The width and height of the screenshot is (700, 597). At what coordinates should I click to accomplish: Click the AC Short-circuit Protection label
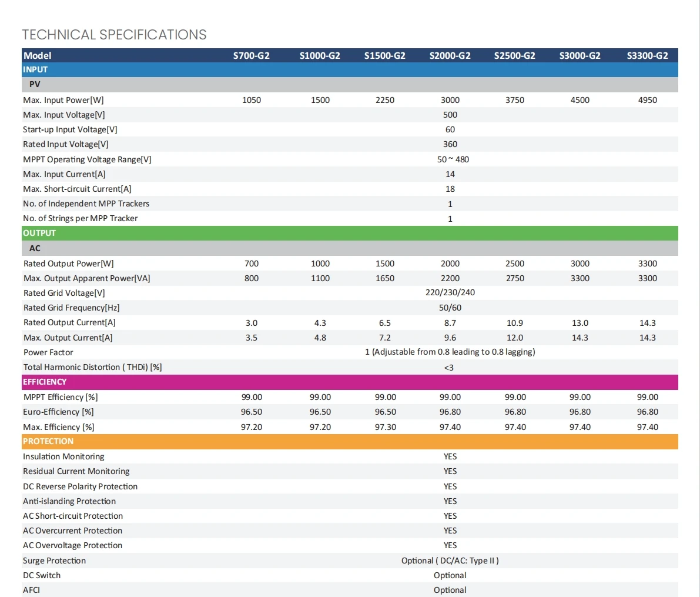pyautogui.click(x=73, y=516)
